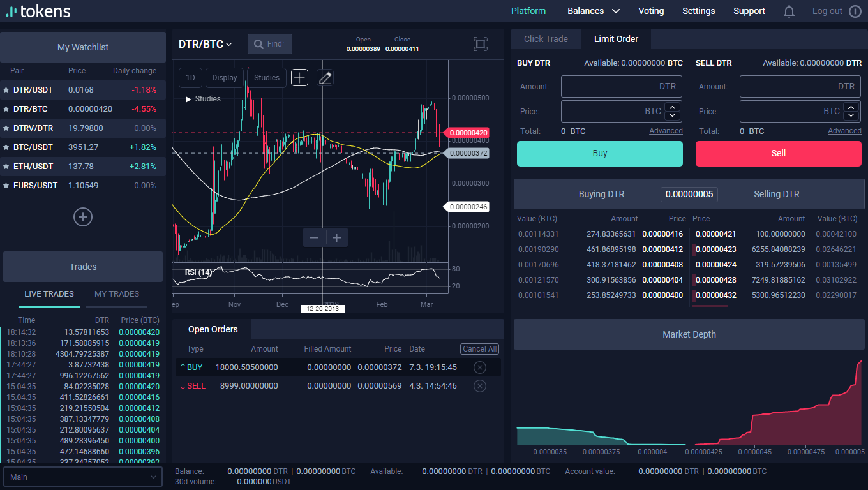Select the Limit Order tab
Image resolution: width=868 pixels, height=490 pixels.
point(616,39)
